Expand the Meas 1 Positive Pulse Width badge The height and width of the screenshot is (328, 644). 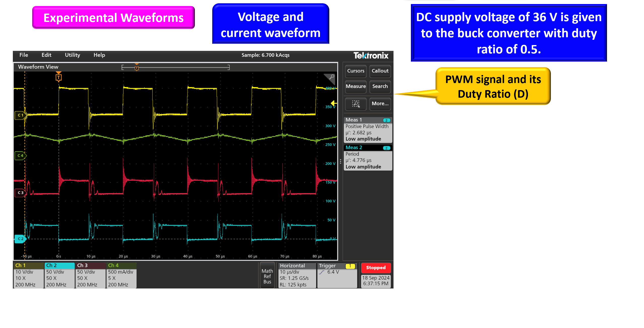tap(368, 130)
